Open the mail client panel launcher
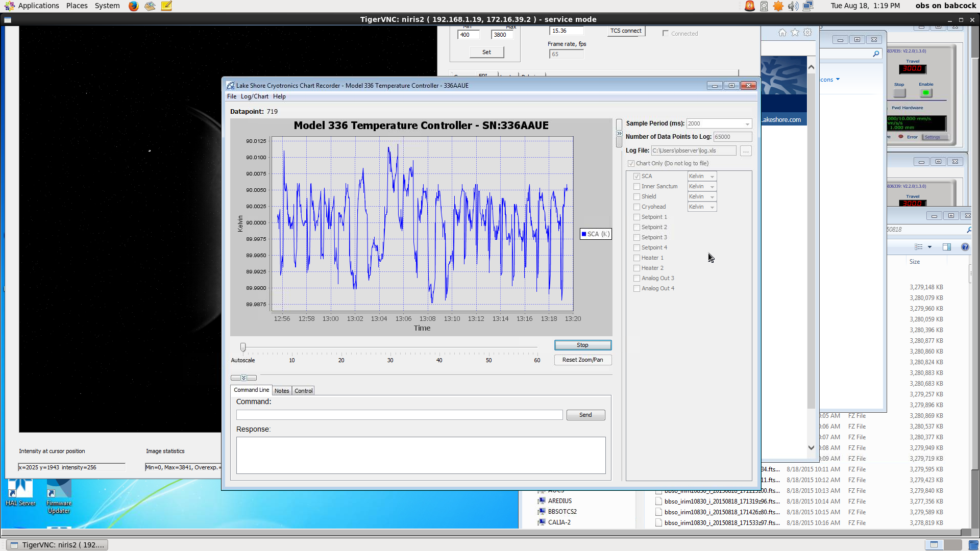980x551 pixels. click(150, 6)
